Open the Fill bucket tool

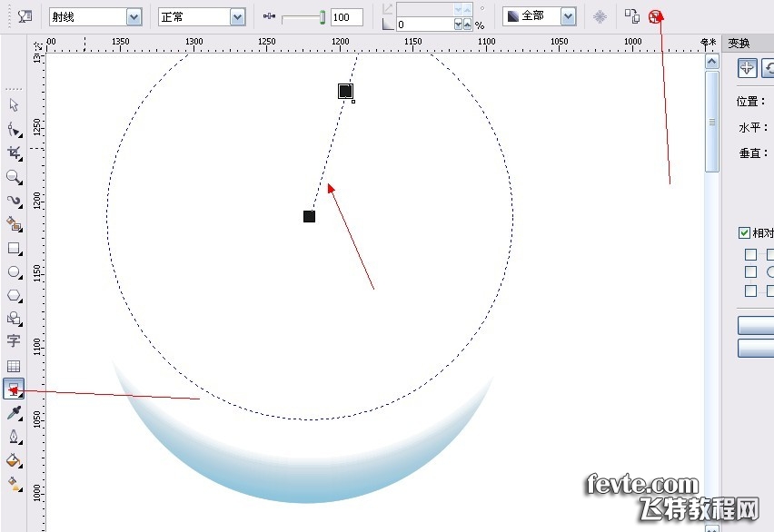(x=14, y=460)
